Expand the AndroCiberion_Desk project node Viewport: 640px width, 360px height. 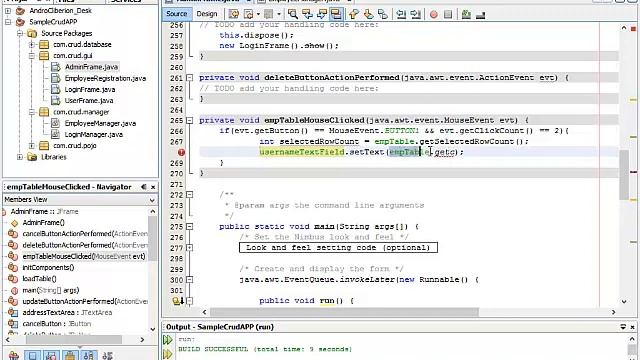point(8,11)
